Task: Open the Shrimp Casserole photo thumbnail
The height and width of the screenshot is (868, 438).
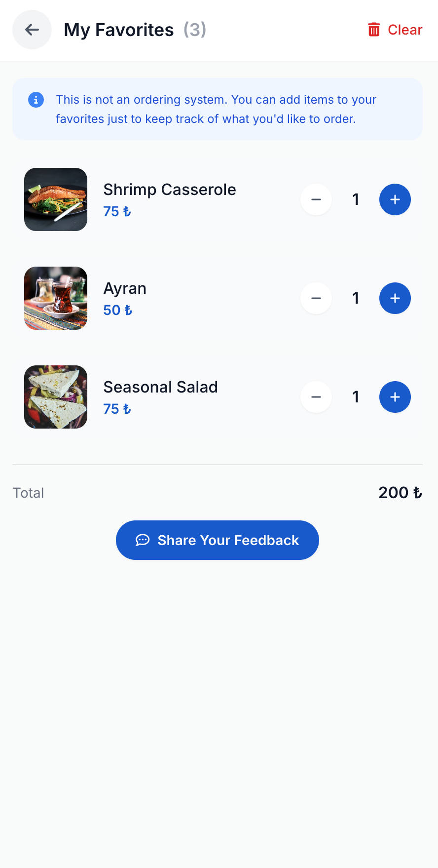Action: [56, 199]
